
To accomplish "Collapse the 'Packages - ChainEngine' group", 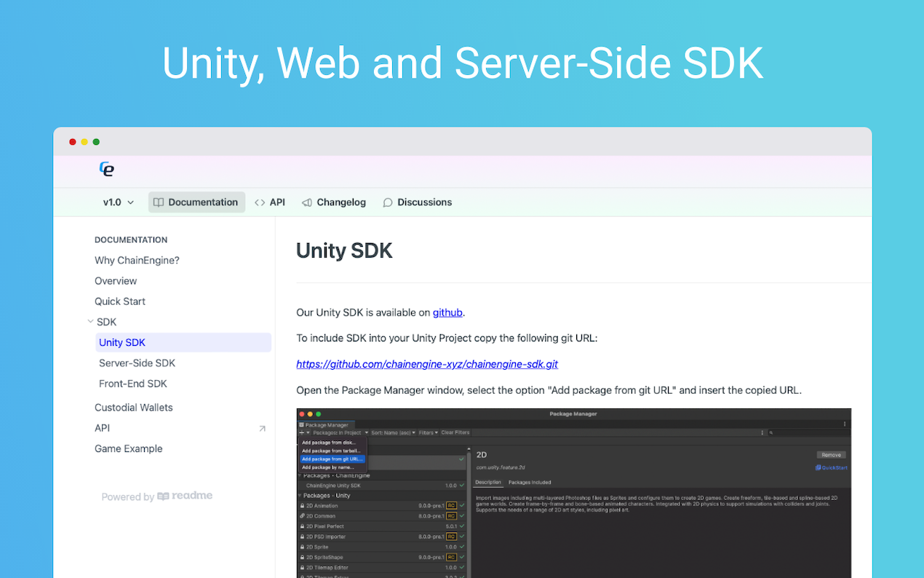I will click(x=300, y=475).
